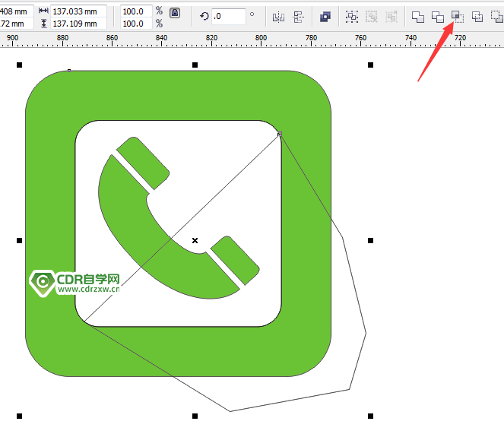Click the selection center X marker
This screenshot has width=504, height=437.
pyautogui.click(x=195, y=240)
